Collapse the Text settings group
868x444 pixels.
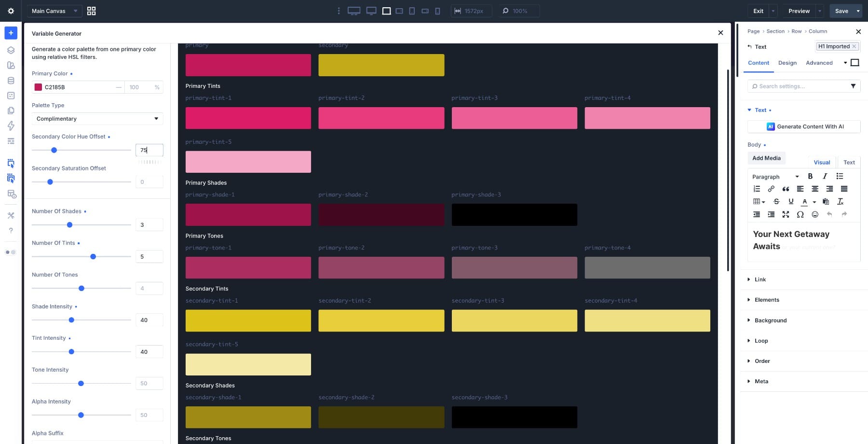pyautogui.click(x=760, y=110)
